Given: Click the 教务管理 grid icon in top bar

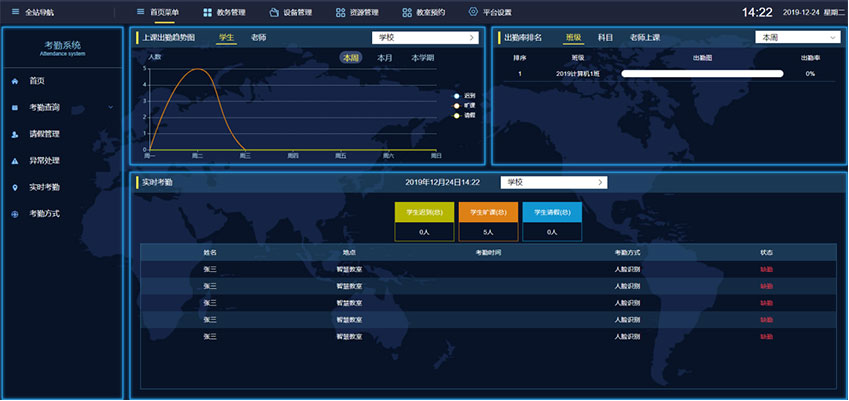Looking at the screenshot, I should pyautogui.click(x=207, y=12).
